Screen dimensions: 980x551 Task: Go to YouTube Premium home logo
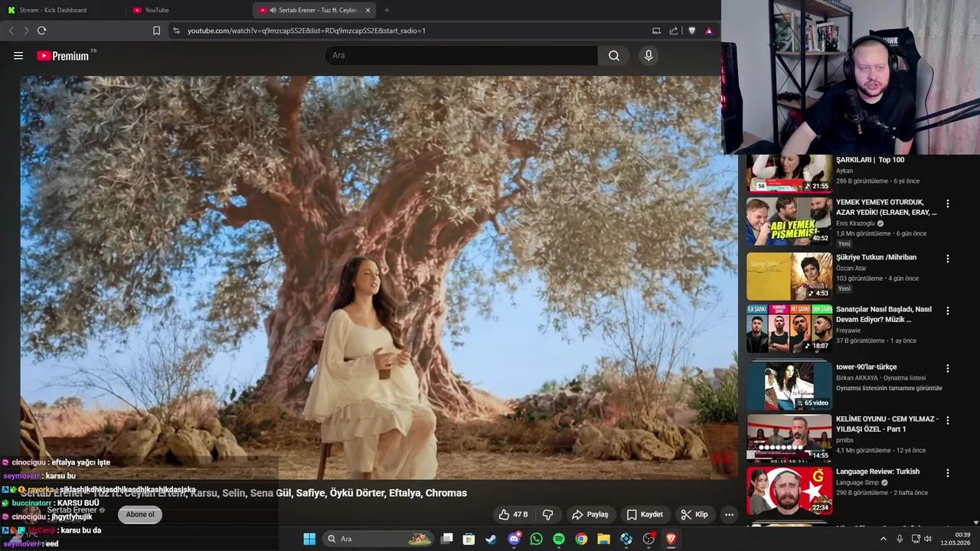tap(63, 56)
